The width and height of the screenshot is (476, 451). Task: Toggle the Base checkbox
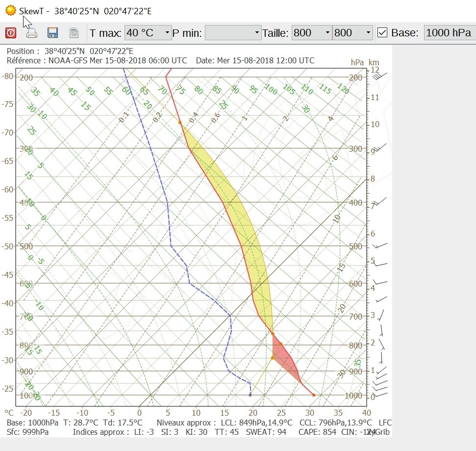[382, 32]
